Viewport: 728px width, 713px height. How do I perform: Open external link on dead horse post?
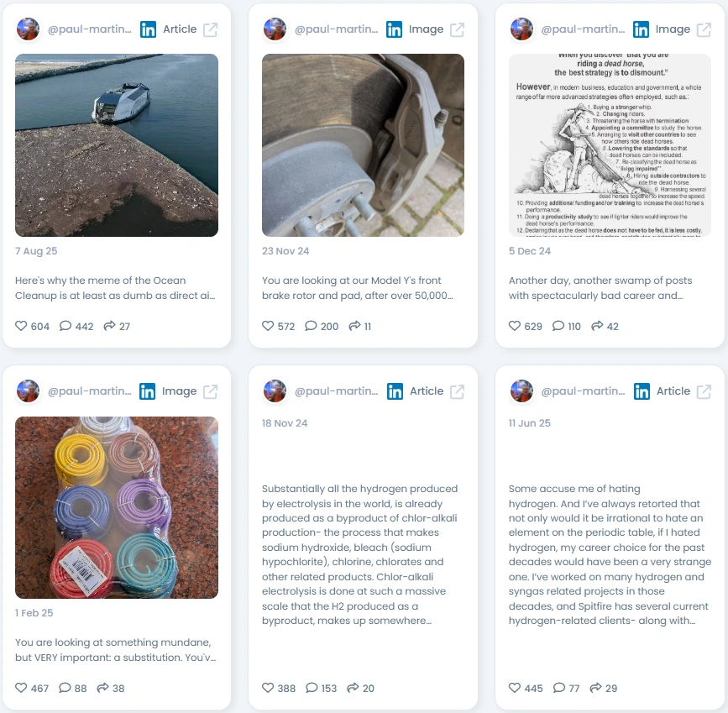(x=704, y=29)
